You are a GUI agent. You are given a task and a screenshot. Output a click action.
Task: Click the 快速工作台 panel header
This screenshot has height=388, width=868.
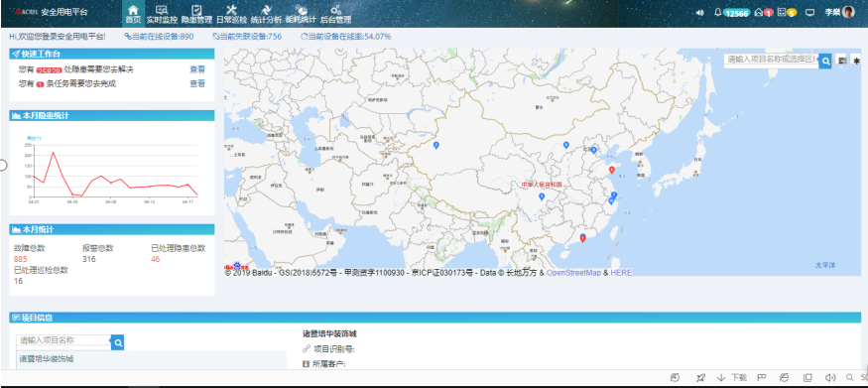click(x=112, y=54)
